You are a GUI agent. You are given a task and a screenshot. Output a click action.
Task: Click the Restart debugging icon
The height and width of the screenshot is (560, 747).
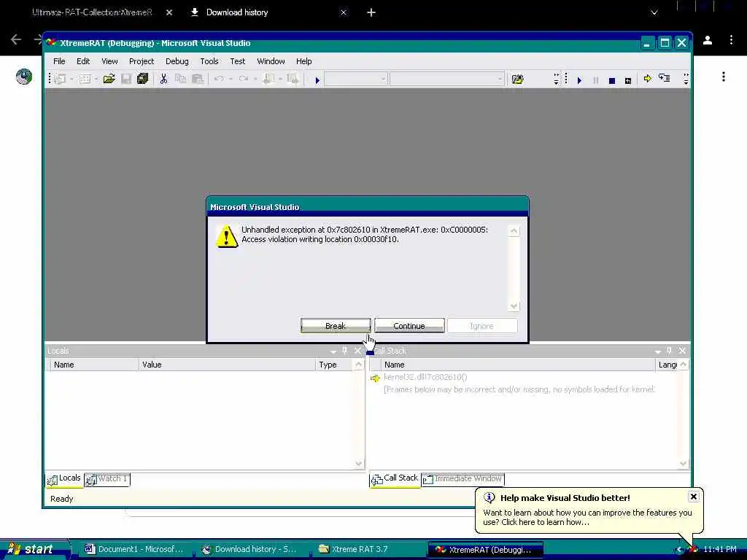(628, 80)
